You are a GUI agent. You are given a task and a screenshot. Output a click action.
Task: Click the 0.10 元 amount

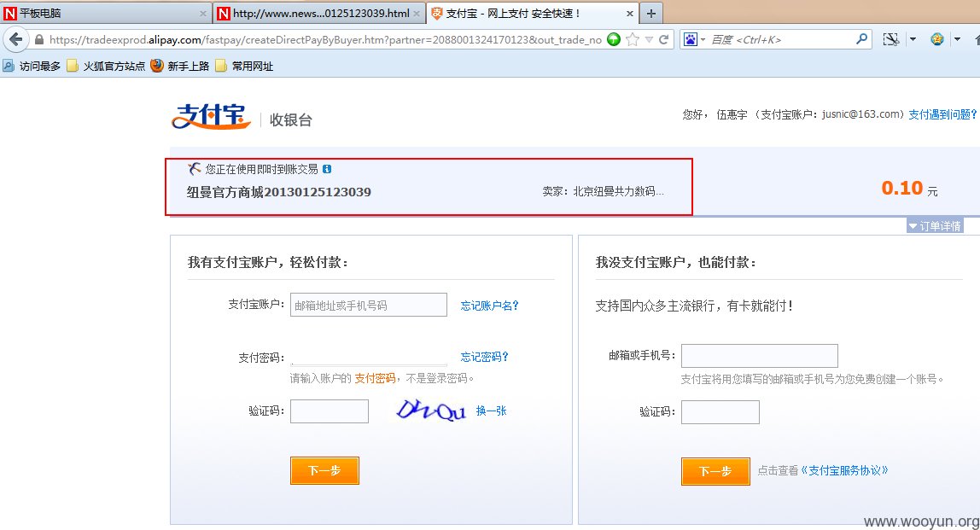pos(909,188)
